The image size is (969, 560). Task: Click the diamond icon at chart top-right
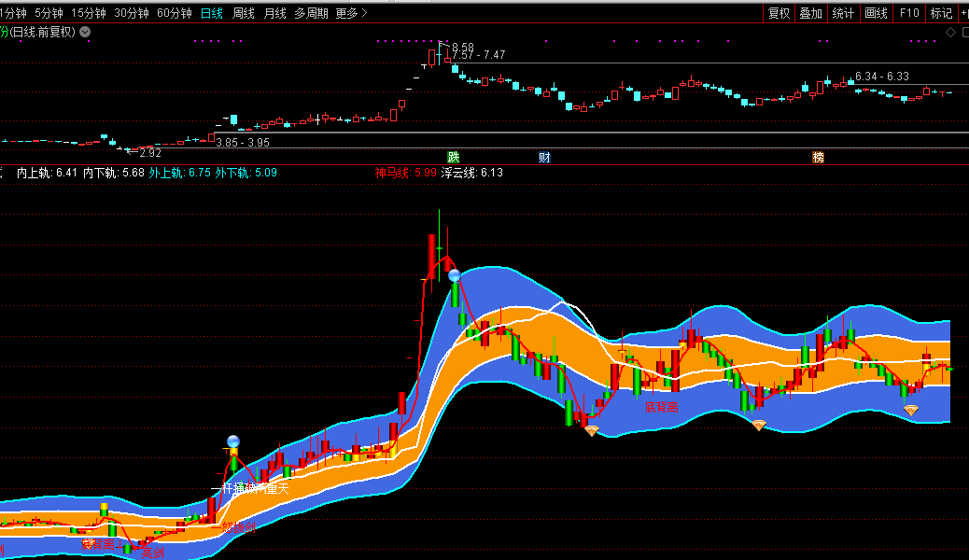(x=950, y=32)
